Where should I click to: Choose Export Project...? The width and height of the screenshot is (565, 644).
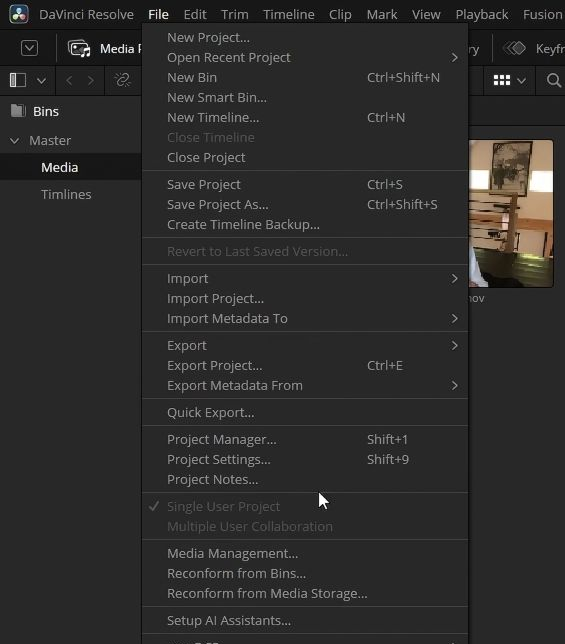pos(305,366)
